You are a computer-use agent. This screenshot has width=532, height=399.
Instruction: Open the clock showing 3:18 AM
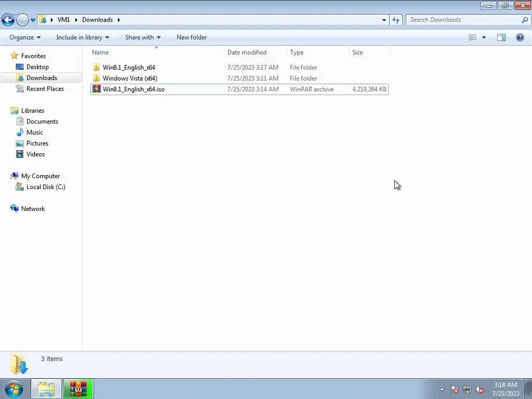pyautogui.click(x=506, y=389)
